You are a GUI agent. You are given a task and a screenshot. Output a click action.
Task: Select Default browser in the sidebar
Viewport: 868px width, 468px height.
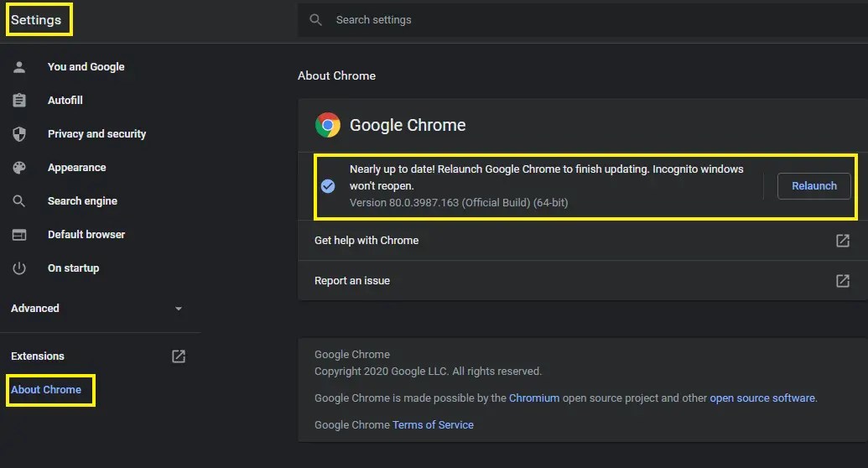tap(86, 235)
